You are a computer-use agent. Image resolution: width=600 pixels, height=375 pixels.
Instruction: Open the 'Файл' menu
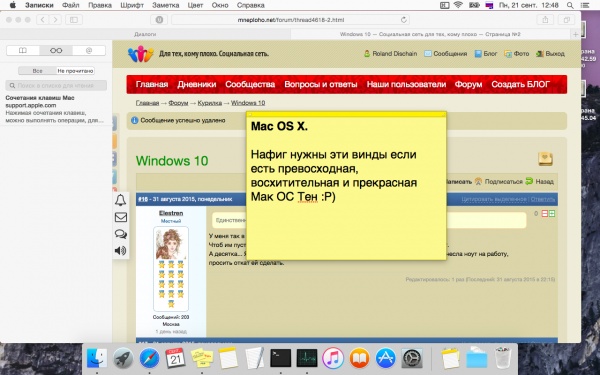70,5
